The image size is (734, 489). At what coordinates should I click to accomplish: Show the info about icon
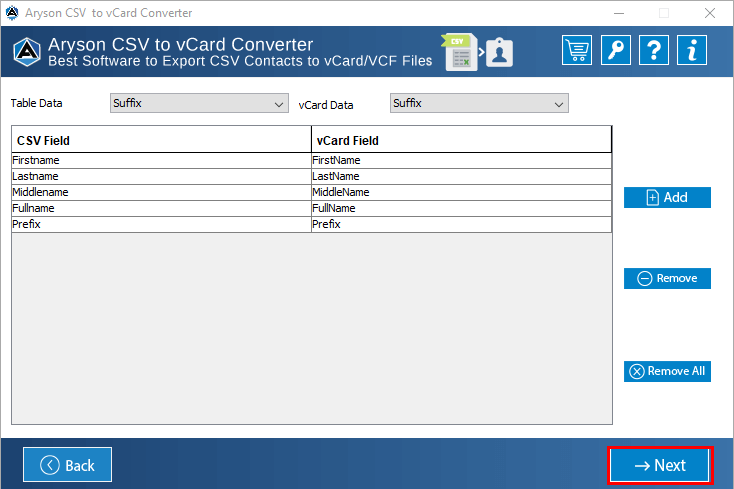coord(691,50)
